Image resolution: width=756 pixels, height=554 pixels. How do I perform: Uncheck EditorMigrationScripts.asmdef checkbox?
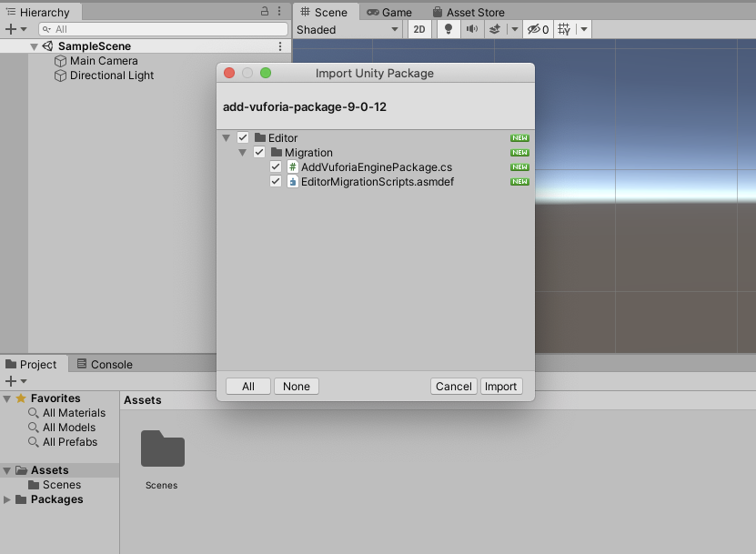tap(276, 181)
